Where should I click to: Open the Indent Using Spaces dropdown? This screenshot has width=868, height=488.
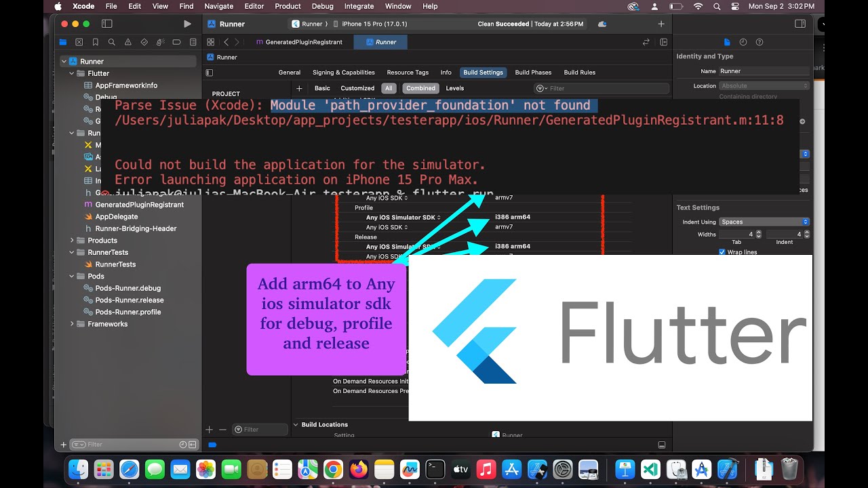[764, 222]
